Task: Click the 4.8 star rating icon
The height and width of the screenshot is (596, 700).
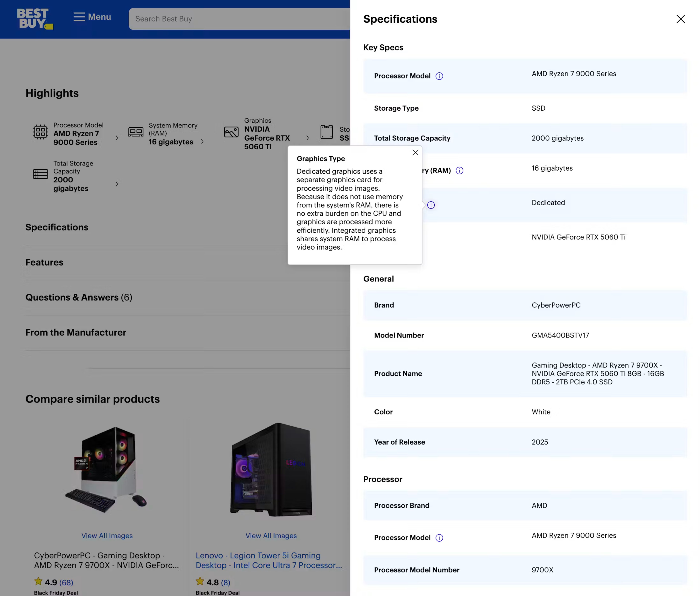Action: tap(200, 581)
